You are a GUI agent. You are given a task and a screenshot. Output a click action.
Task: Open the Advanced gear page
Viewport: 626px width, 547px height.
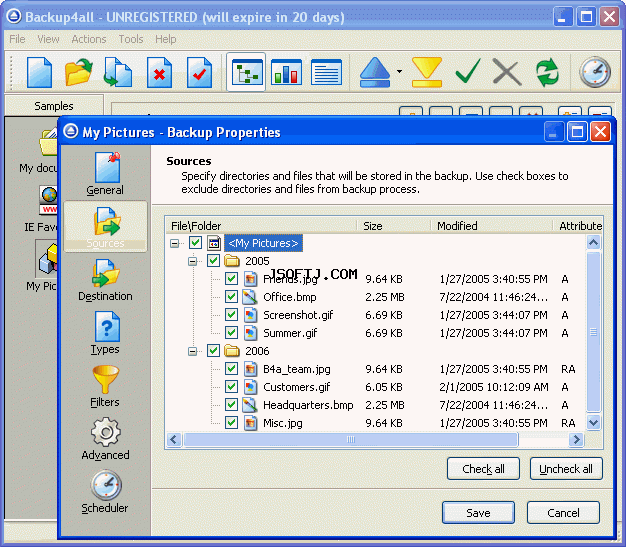[105, 439]
